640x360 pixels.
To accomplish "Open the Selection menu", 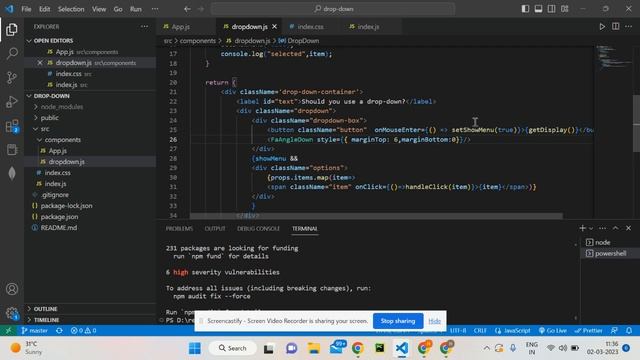I will click(71, 9).
